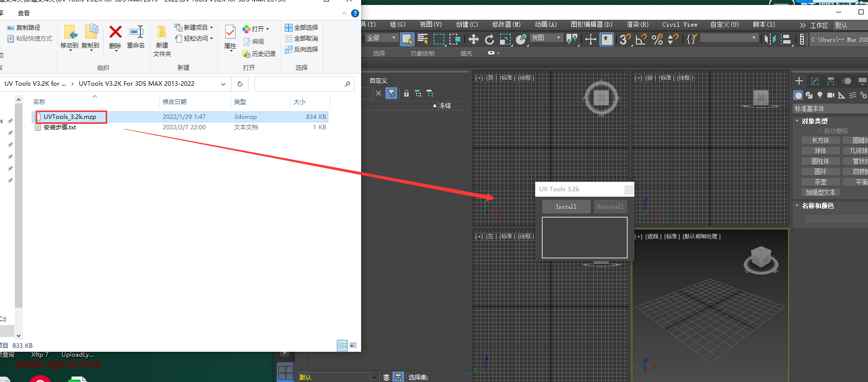Open the 标准基本体 primitives dropdown

831,109
